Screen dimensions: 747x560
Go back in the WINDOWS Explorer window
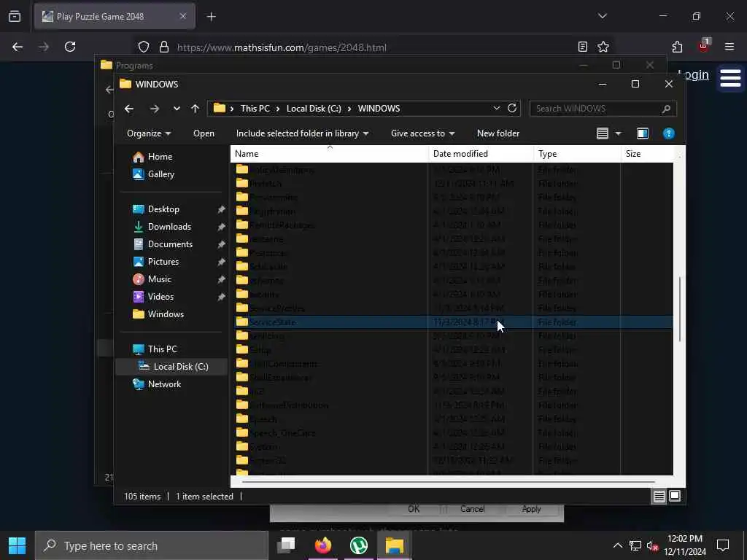[129, 109]
